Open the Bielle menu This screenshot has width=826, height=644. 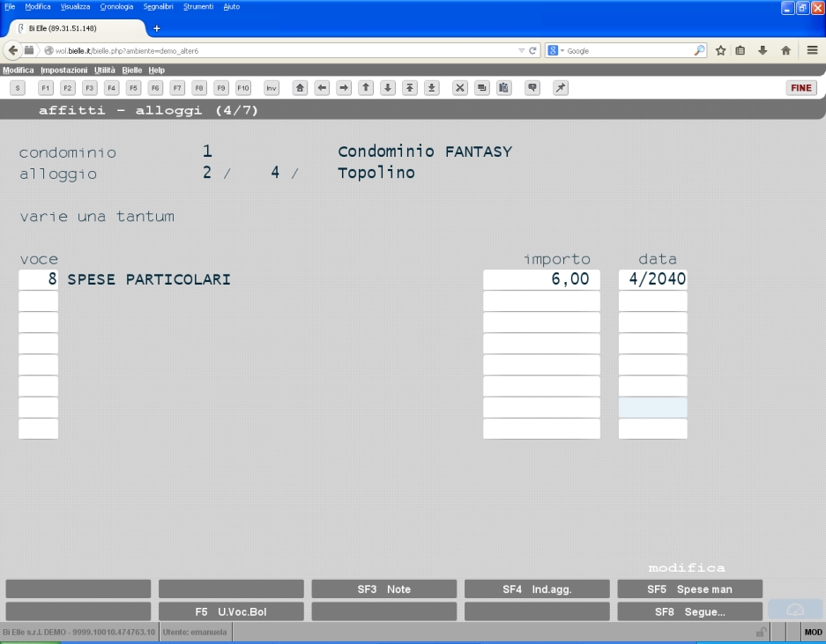[131, 70]
